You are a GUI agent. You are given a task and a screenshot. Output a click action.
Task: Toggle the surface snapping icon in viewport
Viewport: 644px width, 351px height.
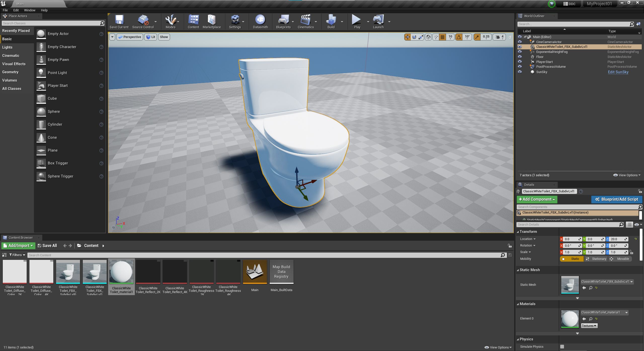tap(436, 37)
